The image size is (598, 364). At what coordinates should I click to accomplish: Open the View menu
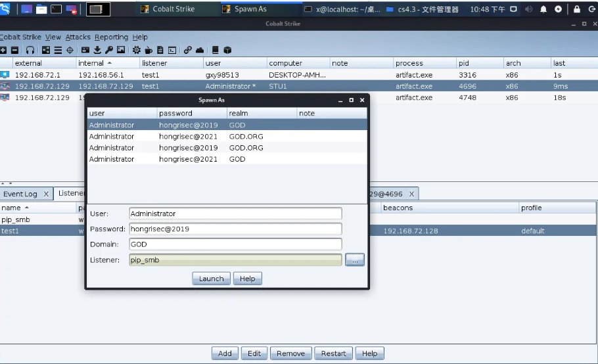pyautogui.click(x=53, y=37)
